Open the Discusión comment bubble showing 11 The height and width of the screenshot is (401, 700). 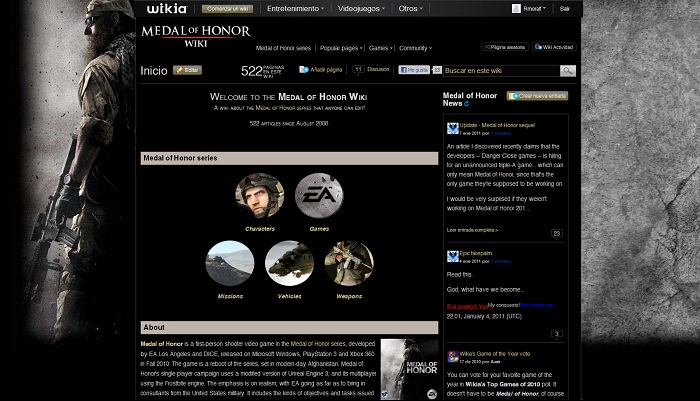(358, 70)
